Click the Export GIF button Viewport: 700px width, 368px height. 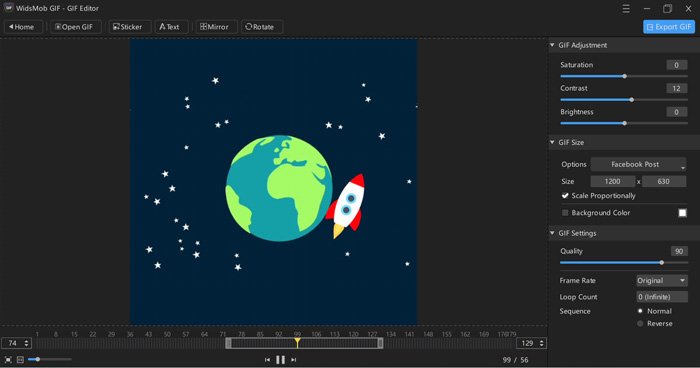click(669, 27)
